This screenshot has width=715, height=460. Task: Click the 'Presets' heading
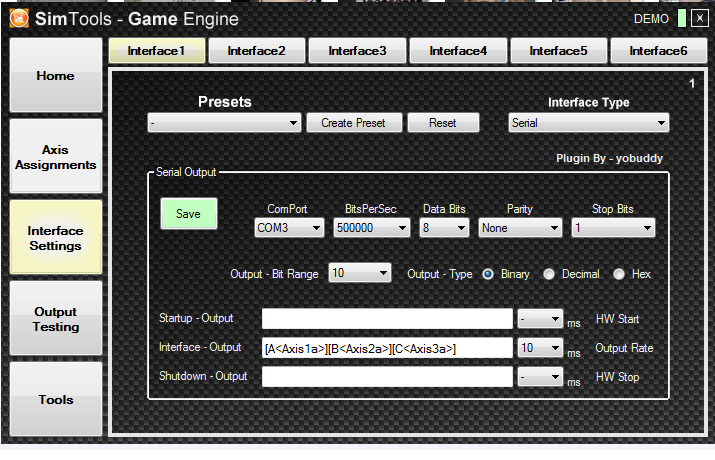tap(225, 102)
